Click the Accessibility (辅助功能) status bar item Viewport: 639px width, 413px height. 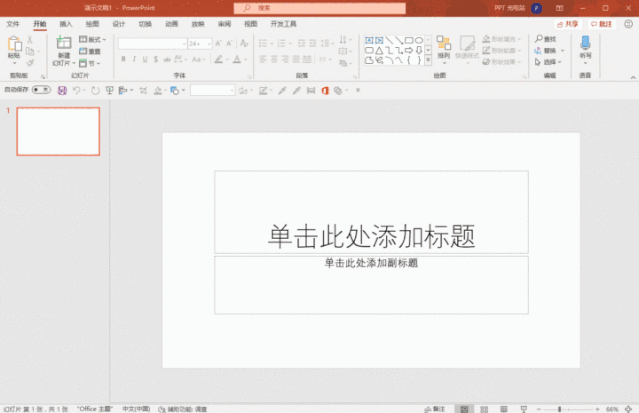(183, 409)
